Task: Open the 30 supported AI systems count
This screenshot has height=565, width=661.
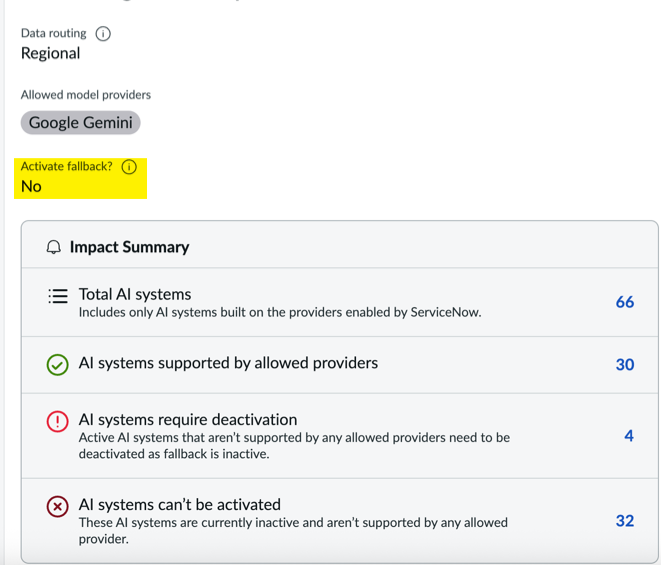Action: tap(625, 365)
